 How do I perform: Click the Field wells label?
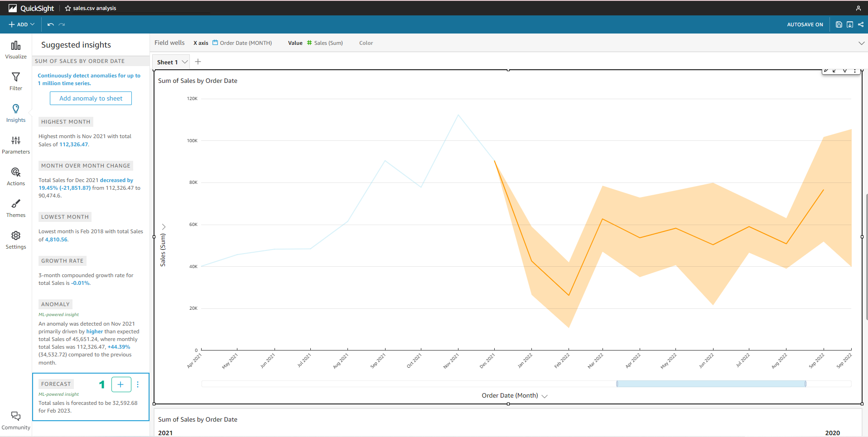point(169,43)
